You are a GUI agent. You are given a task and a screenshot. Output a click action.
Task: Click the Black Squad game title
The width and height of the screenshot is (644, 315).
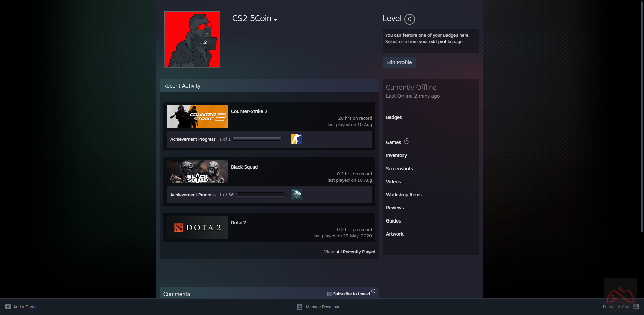[x=244, y=167]
